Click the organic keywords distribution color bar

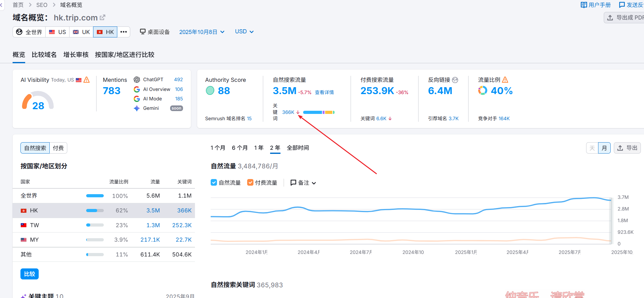coord(318,112)
